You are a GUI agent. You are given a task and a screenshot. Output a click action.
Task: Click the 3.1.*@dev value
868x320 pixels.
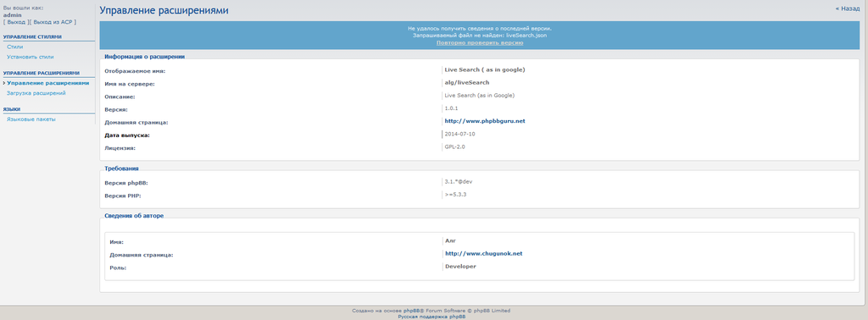(x=458, y=181)
